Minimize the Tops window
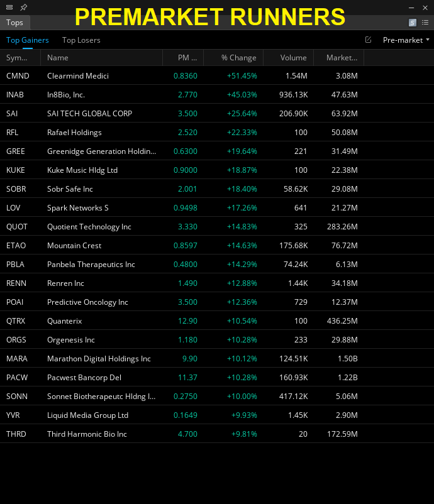This screenshot has width=434, height=504. coord(411,8)
